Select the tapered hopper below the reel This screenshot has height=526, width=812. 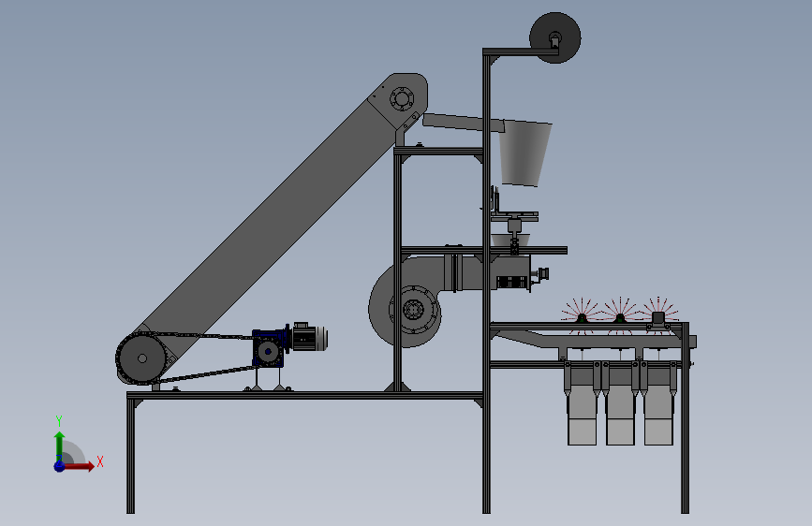tap(525, 153)
